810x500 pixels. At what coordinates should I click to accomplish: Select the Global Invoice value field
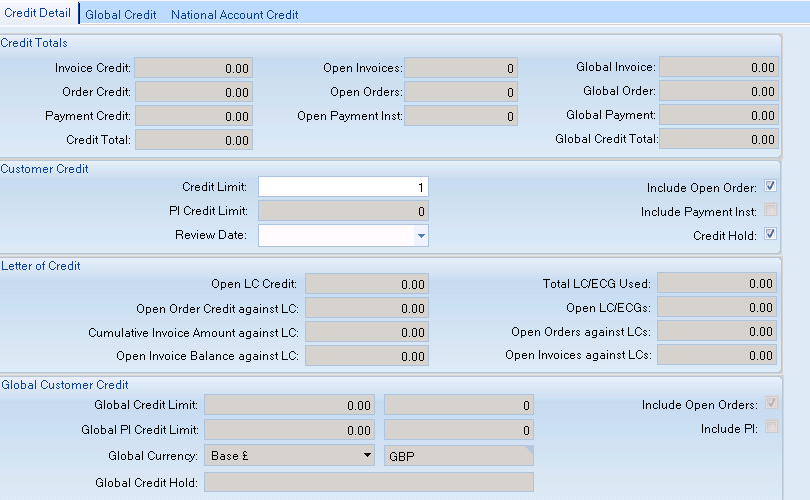pyautogui.click(x=719, y=67)
